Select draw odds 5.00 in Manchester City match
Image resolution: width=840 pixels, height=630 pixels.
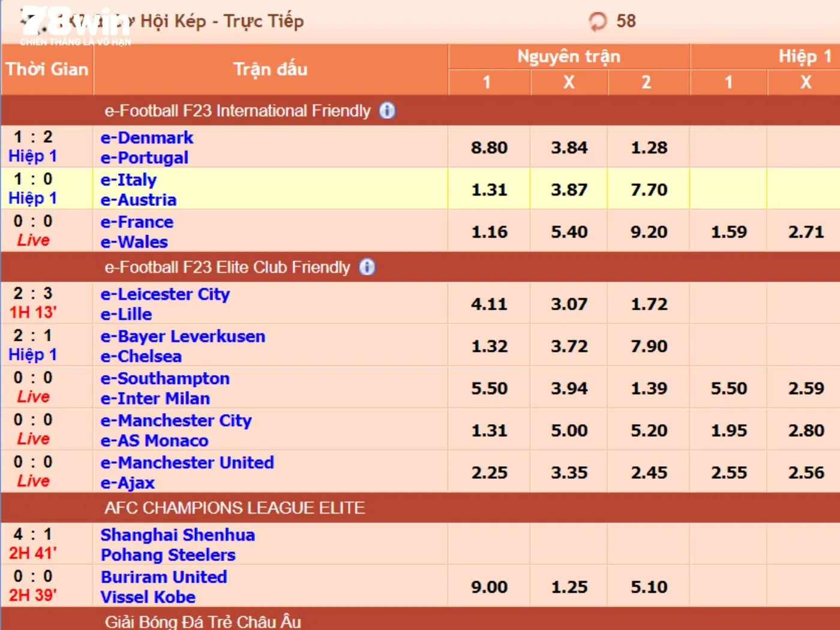click(569, 430)
